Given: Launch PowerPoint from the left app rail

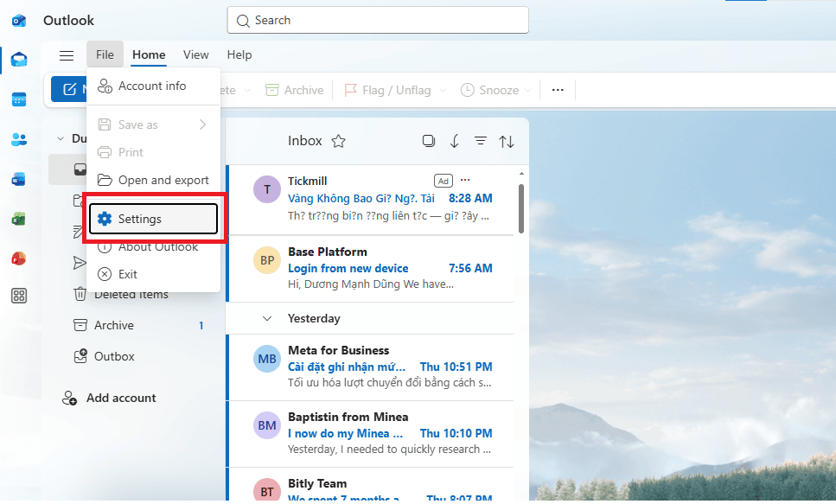Looking at the screenshot, I should (19, 258).
